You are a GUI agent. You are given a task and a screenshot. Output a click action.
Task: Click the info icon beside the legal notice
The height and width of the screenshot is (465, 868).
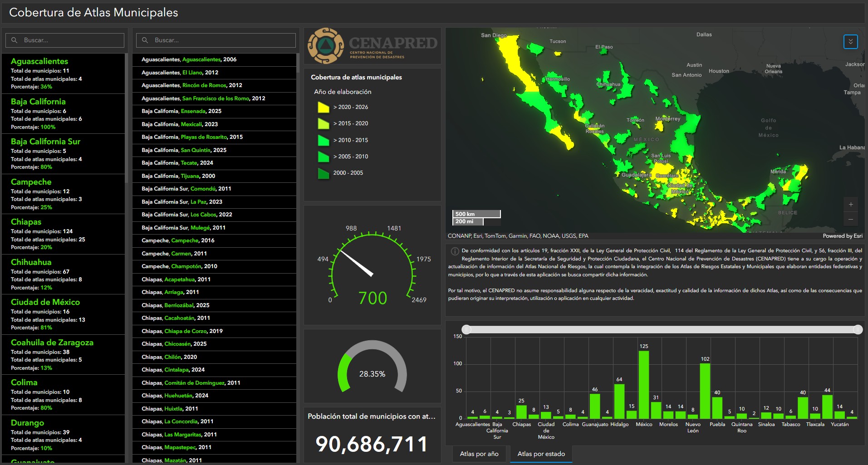pyautogui.click(x=454, y=251)
